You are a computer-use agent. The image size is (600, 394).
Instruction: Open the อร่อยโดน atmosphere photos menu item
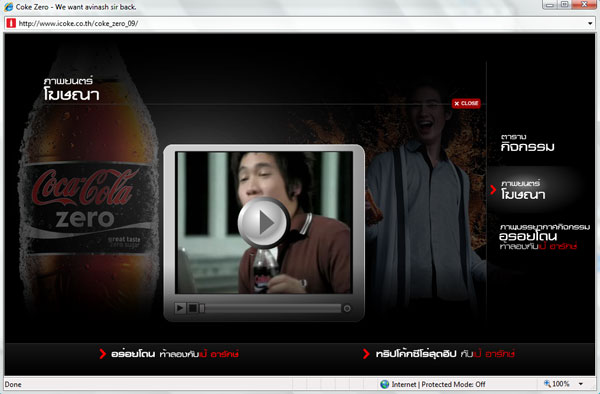tap(545, 236)
